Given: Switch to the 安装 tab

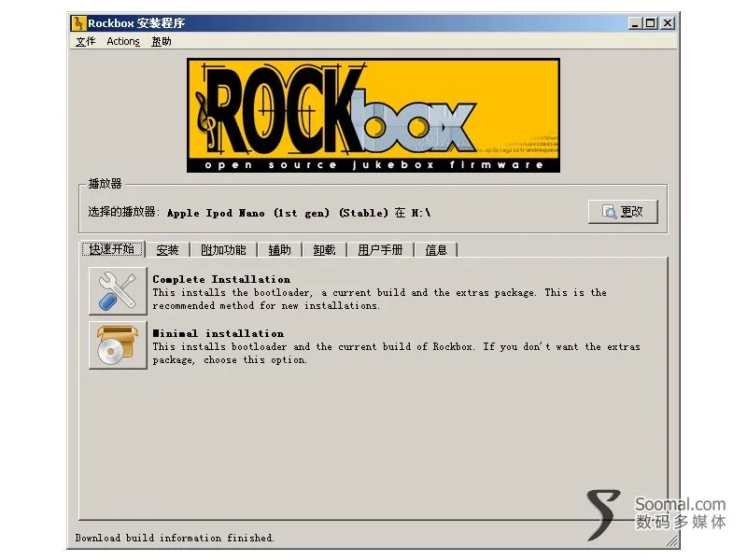Looking at the screenshot, I should click(x=167, y=250).
